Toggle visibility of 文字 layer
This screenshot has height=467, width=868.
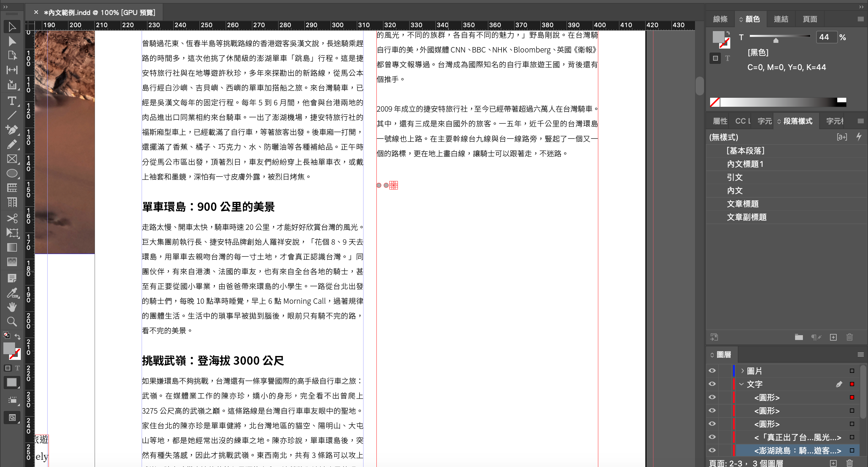click(x=712, y=384)
